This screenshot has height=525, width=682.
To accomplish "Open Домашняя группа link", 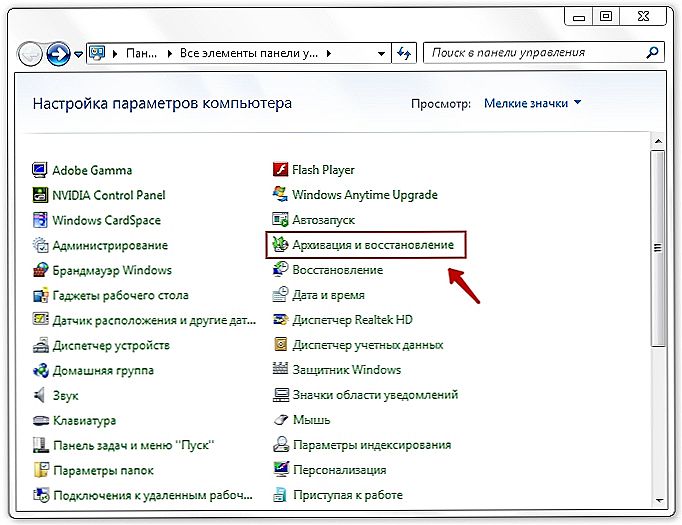I will pyautogui.click(x=103, y=371).
